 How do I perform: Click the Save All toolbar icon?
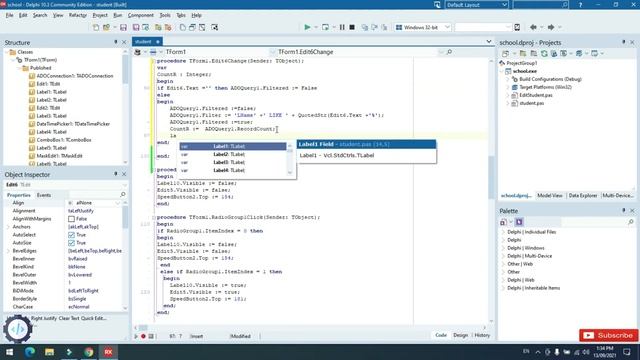136,27
